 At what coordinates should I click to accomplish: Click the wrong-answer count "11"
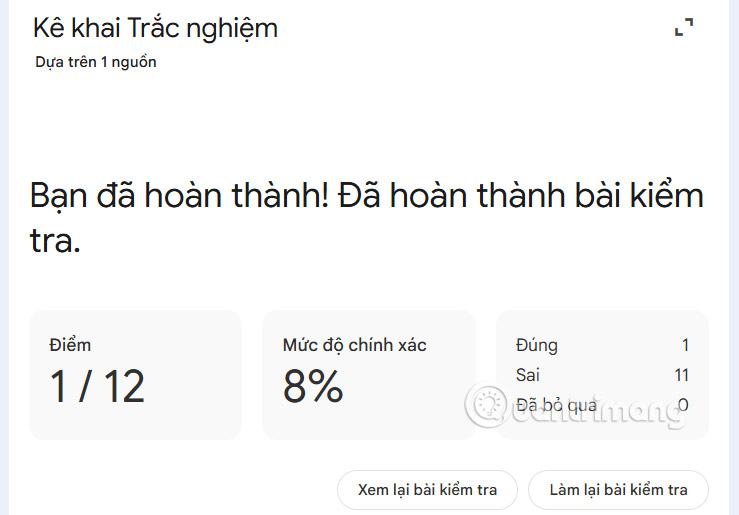(682, 375)
